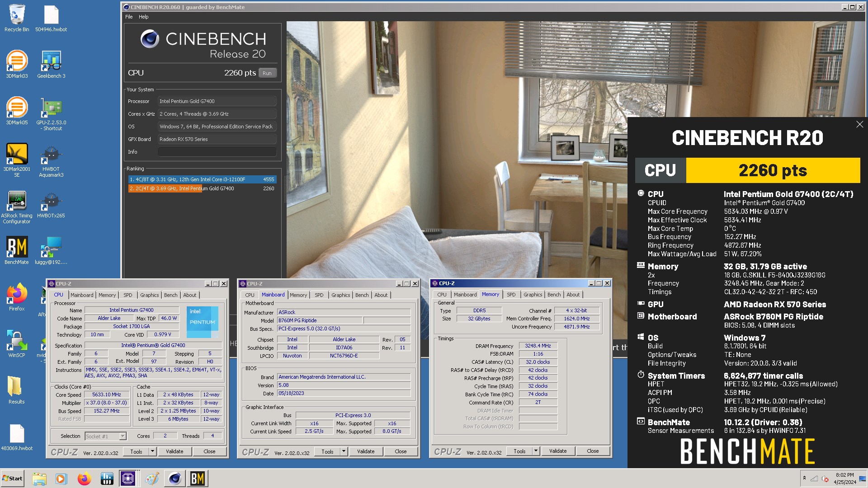Screen dimensions: 868x488
Task: Open Tools dropdown arrow in middle CPU-Z window
Action: pos(344,451)
